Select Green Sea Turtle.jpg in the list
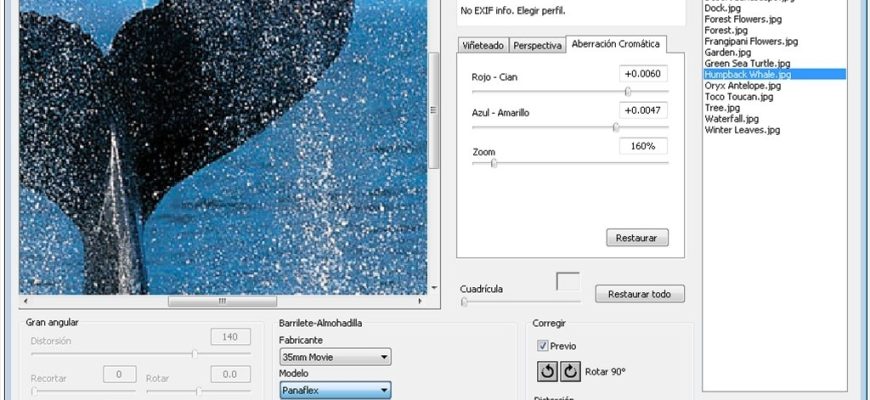 click(747, 64)
